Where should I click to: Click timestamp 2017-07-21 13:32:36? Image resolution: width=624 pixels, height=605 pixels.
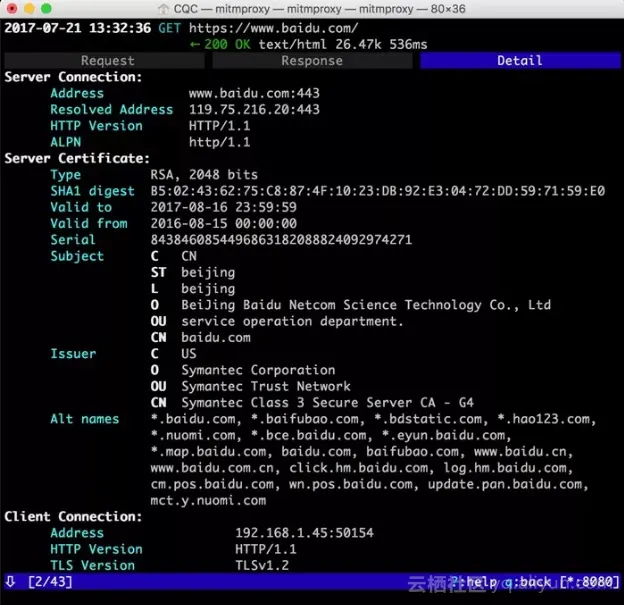pos(78,28)
